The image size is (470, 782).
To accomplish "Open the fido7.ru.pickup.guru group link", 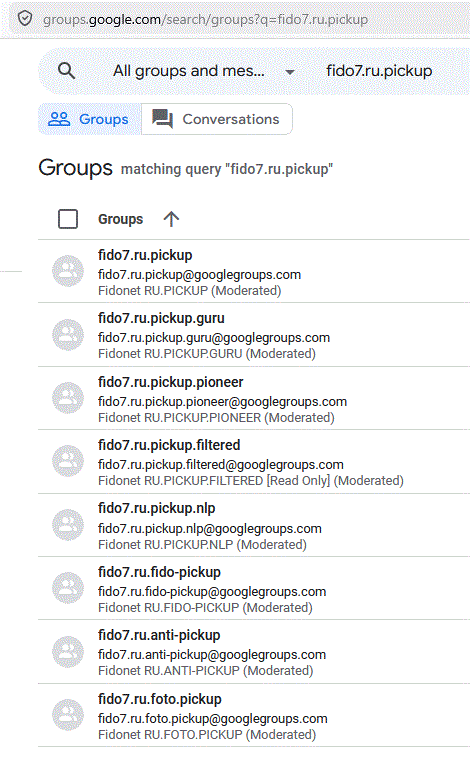I will tap(161, 318).
